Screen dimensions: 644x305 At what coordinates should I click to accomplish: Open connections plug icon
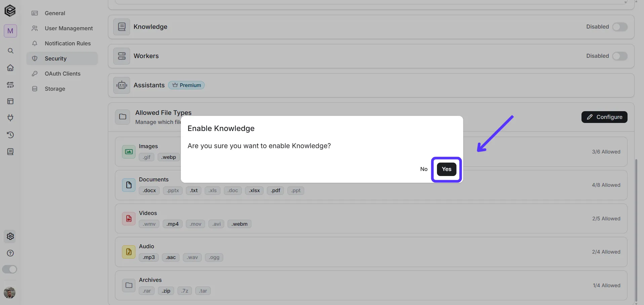[10, 118]
